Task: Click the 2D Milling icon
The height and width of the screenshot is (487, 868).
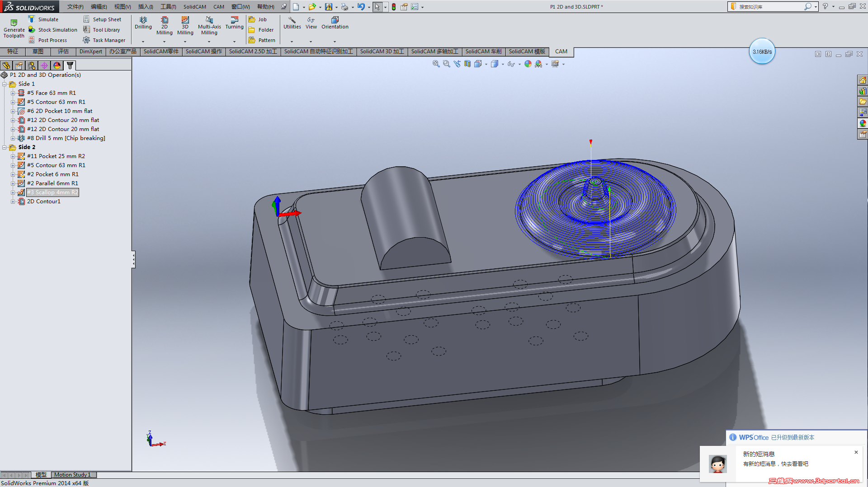Action: coord(165,20)
